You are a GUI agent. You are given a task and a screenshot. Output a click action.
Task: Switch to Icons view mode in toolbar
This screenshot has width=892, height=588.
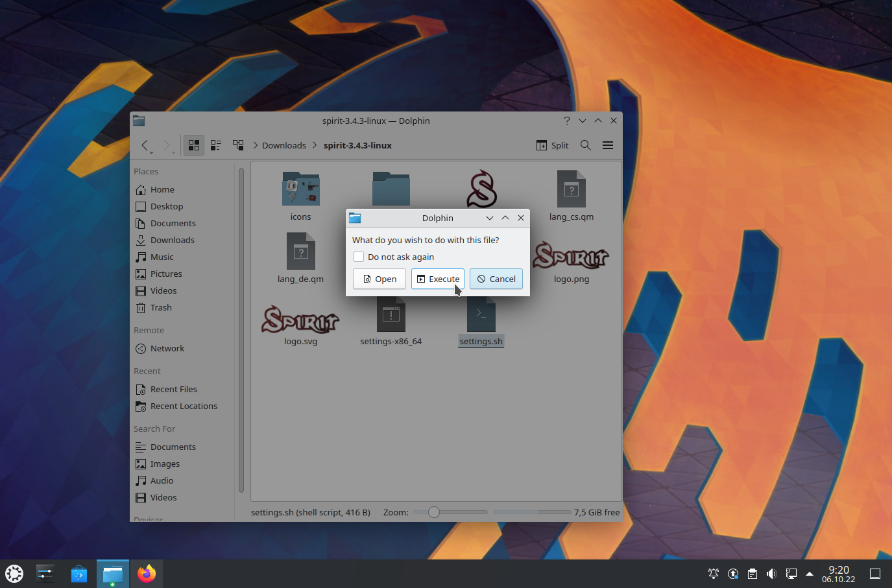click(x=194, y=145)
